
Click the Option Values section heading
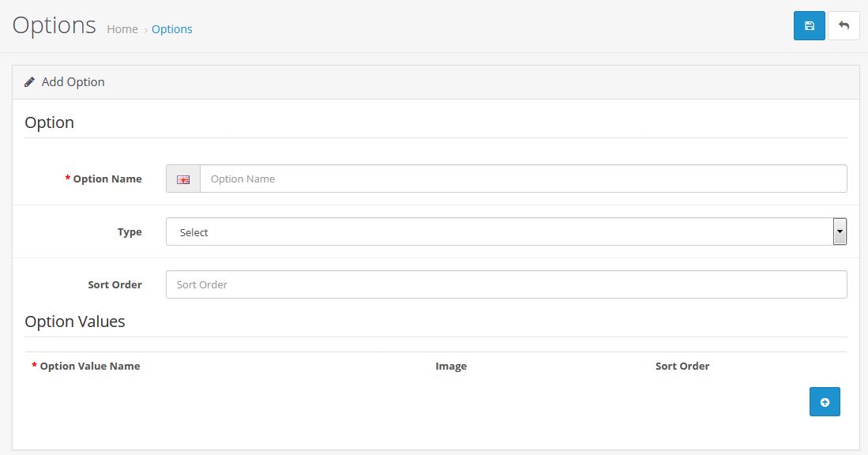75,322
